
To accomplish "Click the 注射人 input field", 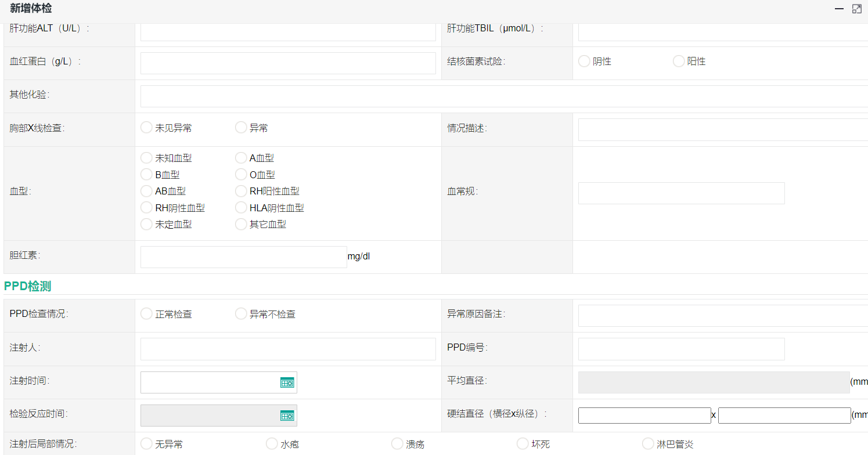I will (x=288, y=349).
